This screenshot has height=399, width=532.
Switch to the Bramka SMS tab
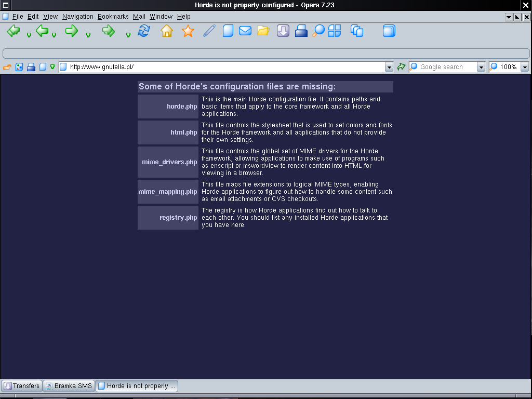(x=69, y=386)
